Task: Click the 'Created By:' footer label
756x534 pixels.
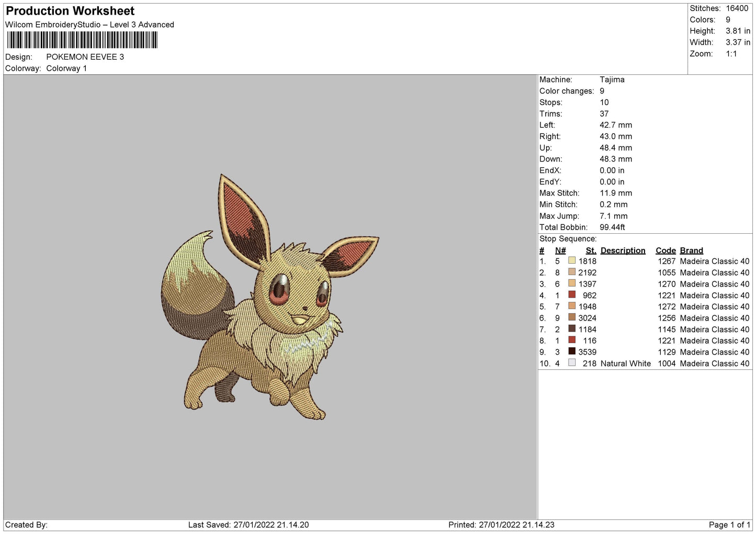Action: click(26, 525)
